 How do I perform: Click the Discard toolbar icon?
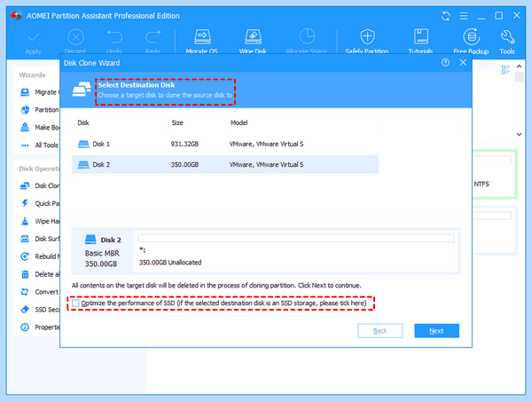(75, 37)
